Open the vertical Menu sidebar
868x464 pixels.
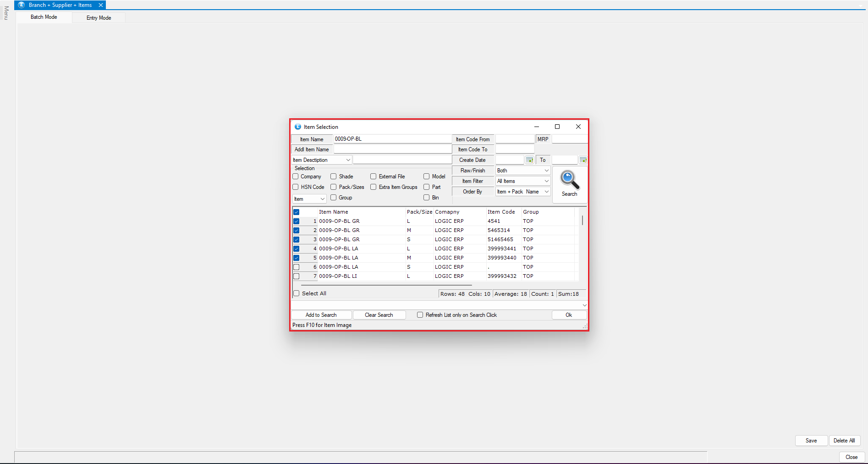(x=6, y=13)
